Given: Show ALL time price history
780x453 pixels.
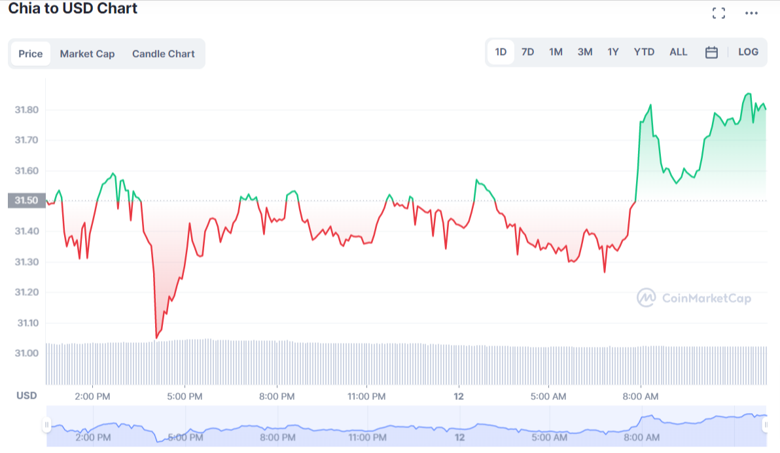Looking at the screenshot, I should [x=678, y=52].
